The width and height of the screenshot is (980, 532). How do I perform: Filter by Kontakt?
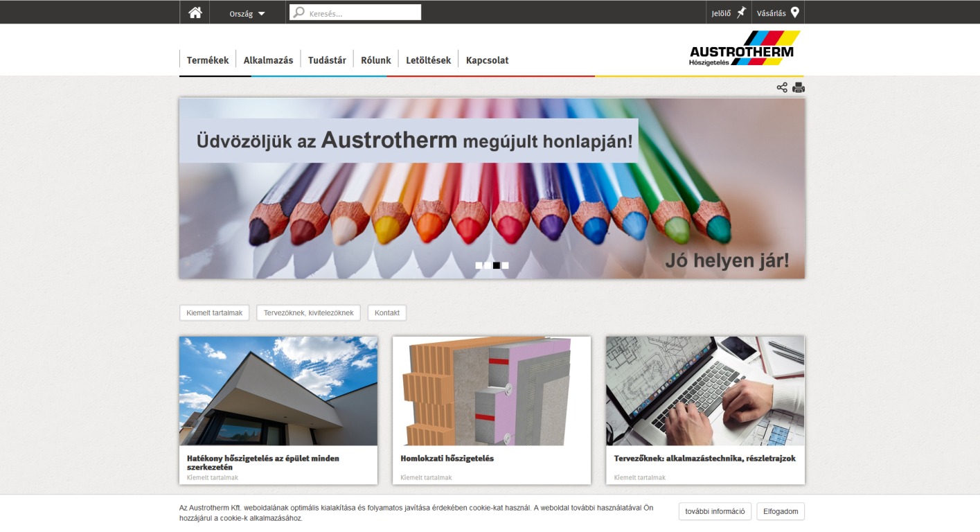point(387,313)
